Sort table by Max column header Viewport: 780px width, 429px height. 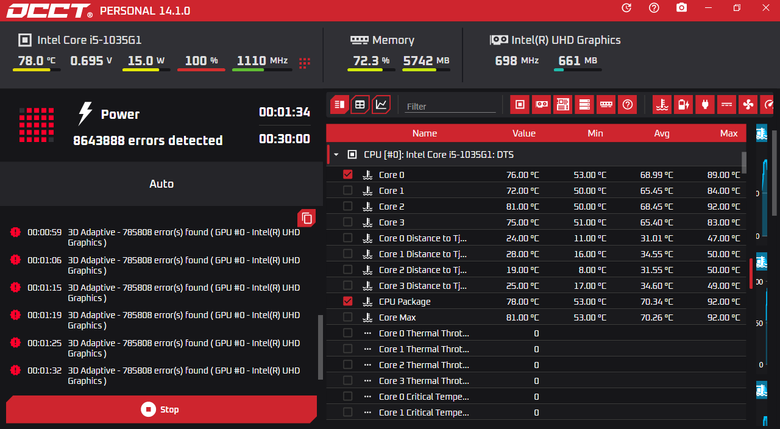[729, 133]
